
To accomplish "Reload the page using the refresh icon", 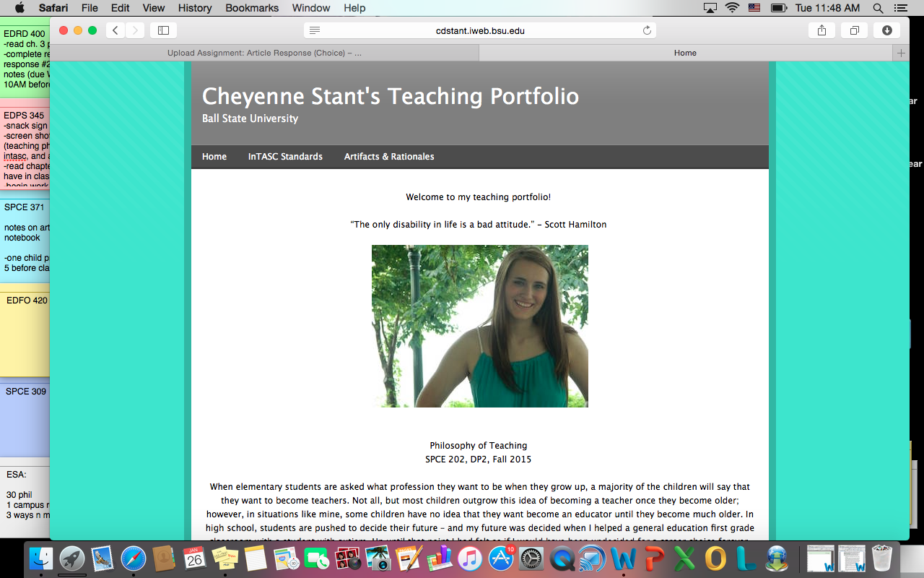I will pos(647,30).
